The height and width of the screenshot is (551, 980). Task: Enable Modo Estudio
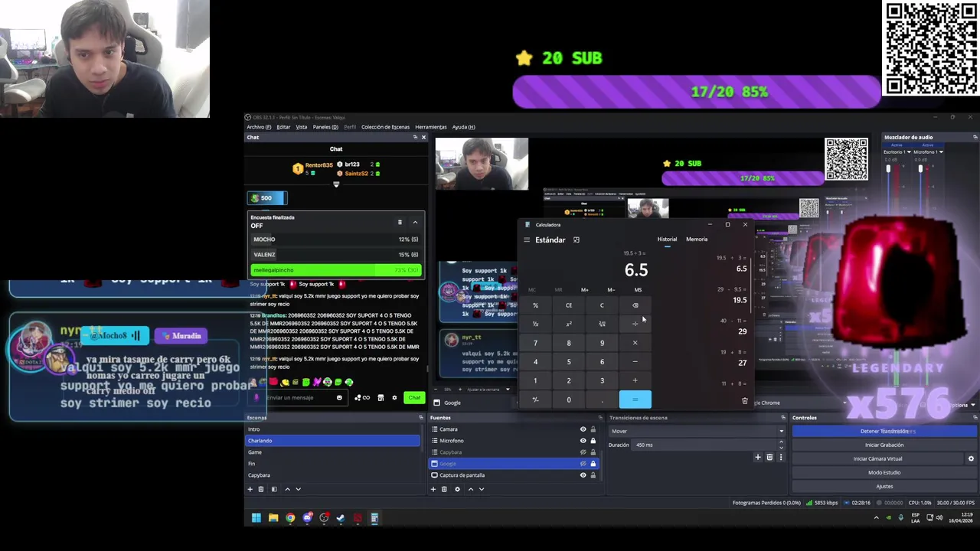tap(884, 472)
